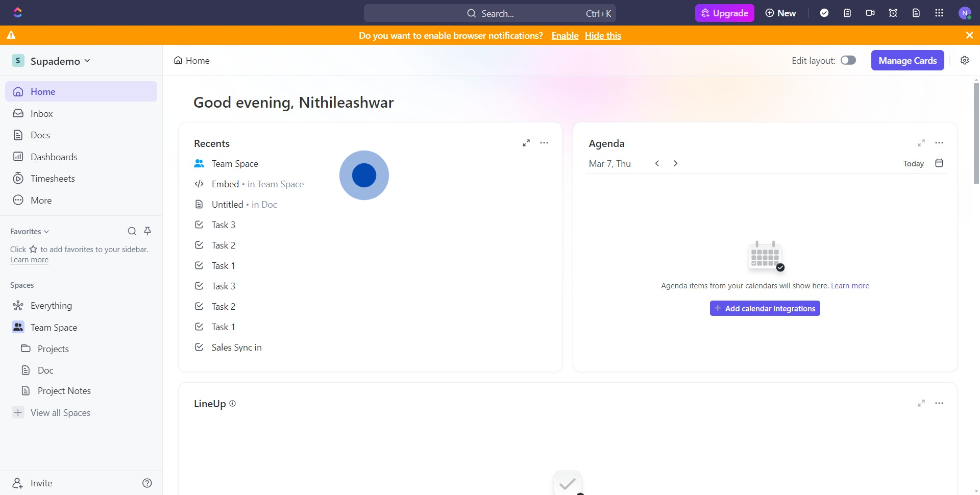Click the Manage Cards button
This screenshot has height=495, width=980.
click(908, 60)
